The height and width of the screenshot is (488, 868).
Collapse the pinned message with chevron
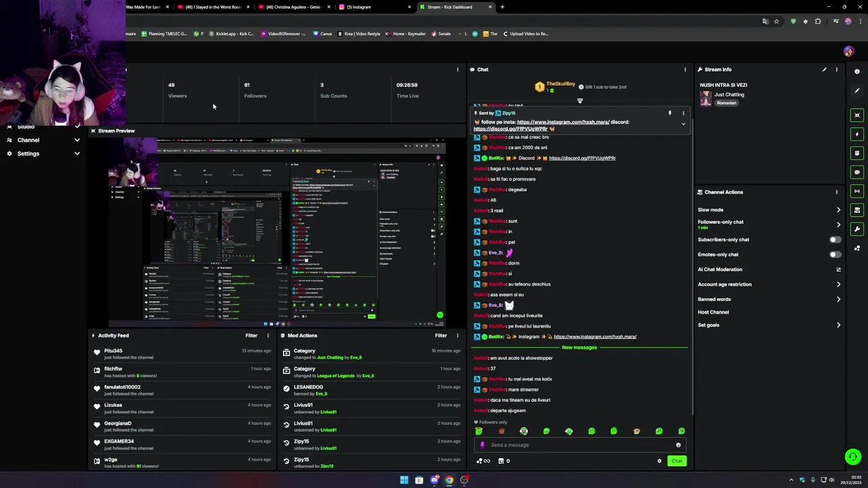683,124
